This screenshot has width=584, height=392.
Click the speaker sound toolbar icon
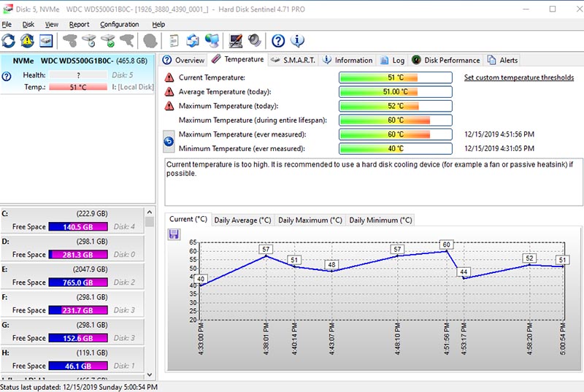point(255,40)
